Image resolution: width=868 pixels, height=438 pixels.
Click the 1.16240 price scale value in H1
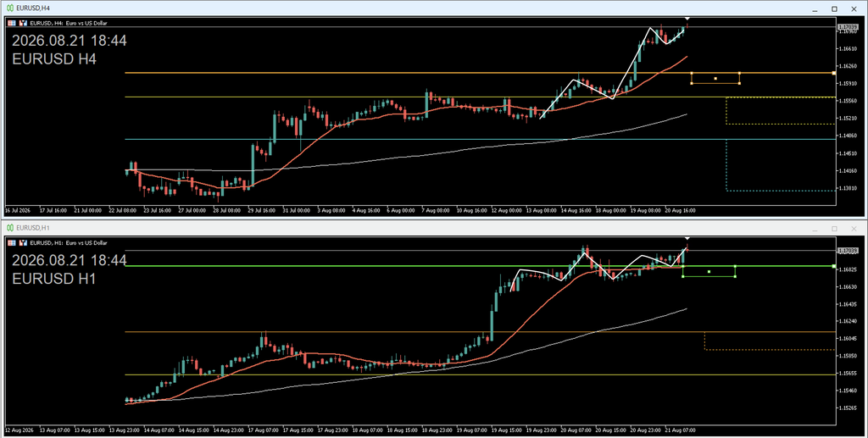coord(848,321)
